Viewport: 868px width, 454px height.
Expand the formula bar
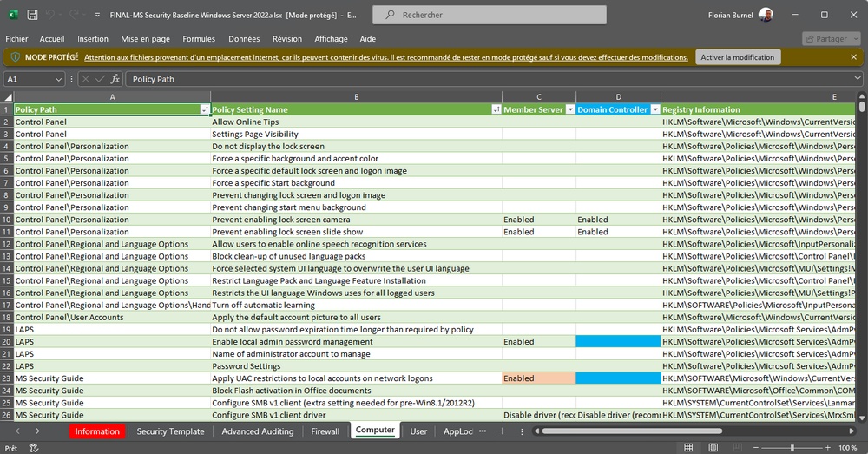[x=858, y=79]
